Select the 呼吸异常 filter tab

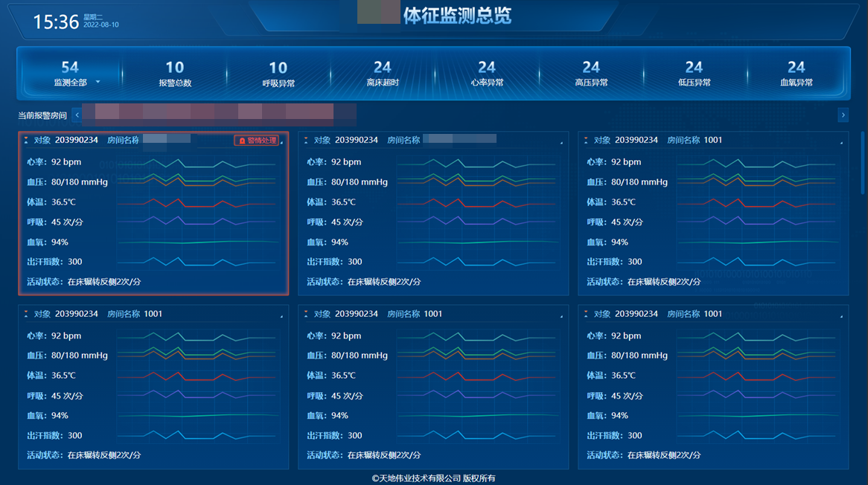[x=278, y=73]
